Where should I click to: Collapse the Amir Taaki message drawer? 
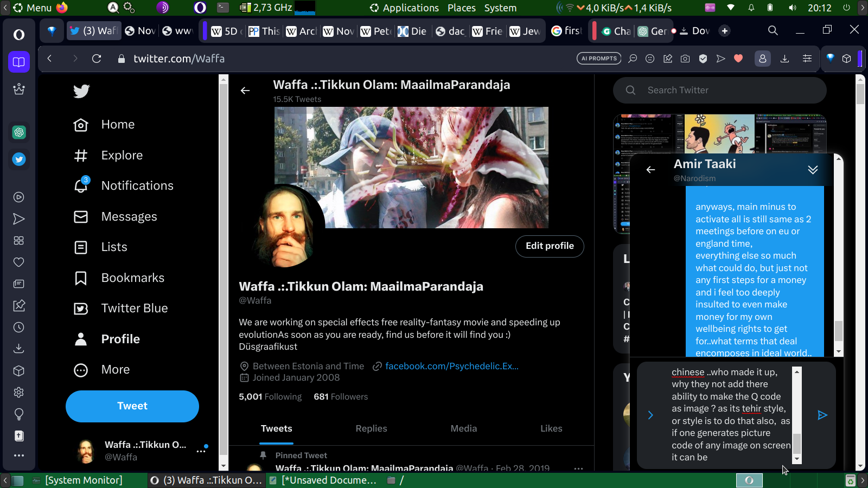813,170
